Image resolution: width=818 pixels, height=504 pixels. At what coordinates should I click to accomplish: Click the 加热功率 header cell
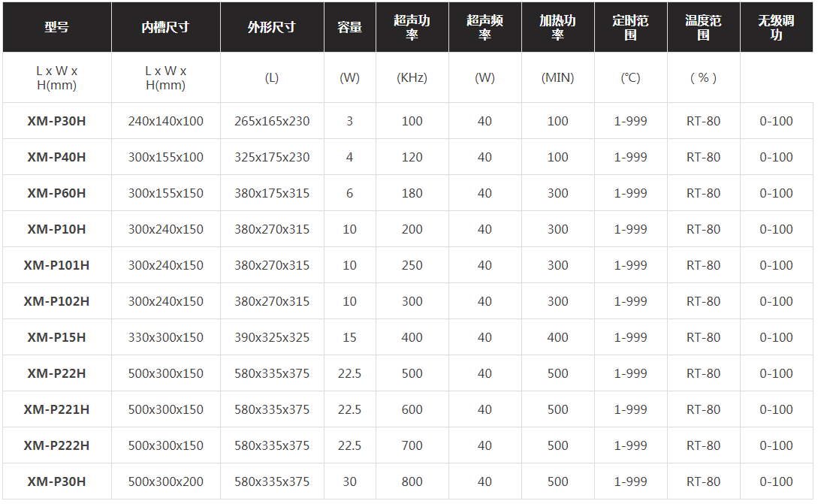click(x=557, y=27)
